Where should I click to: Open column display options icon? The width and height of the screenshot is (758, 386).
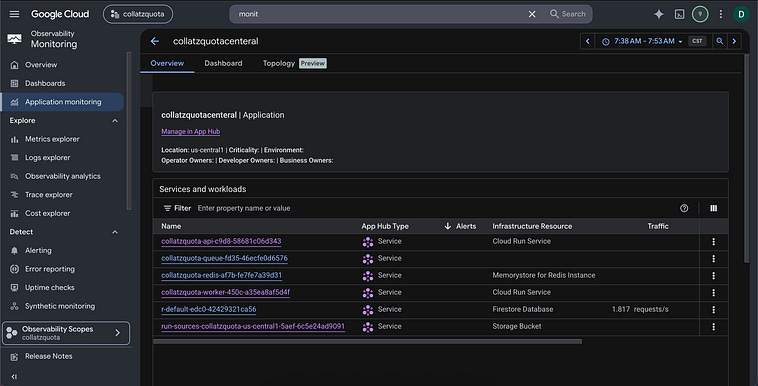[x=713, y=208]
